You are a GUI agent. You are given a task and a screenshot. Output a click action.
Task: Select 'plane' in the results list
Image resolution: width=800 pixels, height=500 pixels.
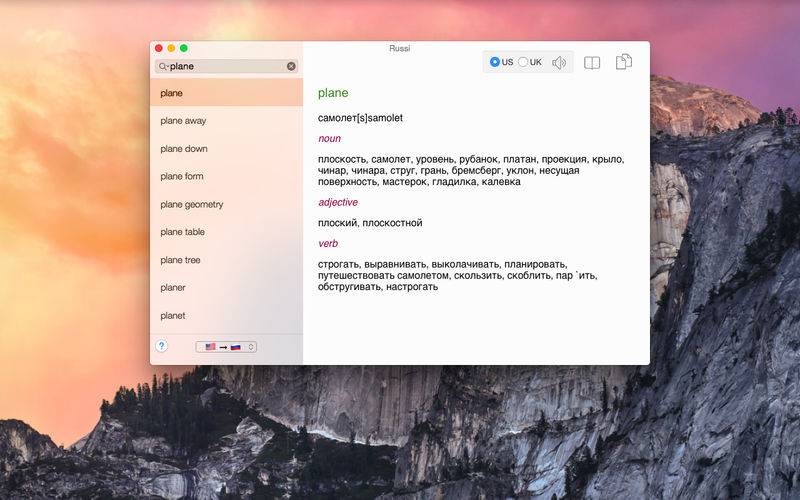coord(227,93)
